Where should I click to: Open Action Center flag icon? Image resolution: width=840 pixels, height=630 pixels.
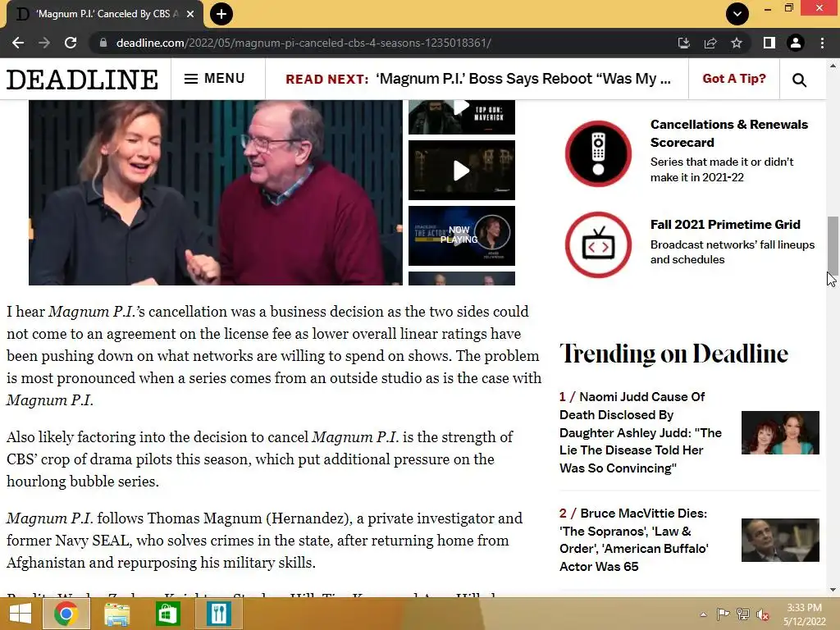723,614
